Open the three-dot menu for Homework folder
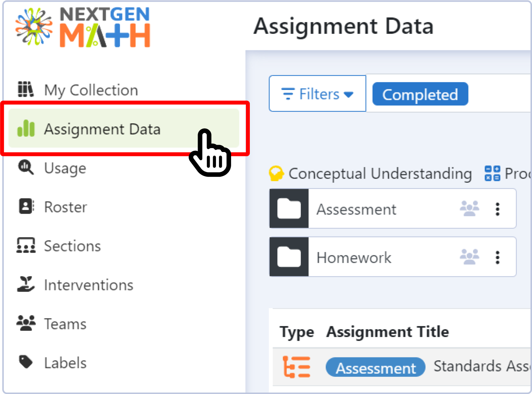 point(498,257)
